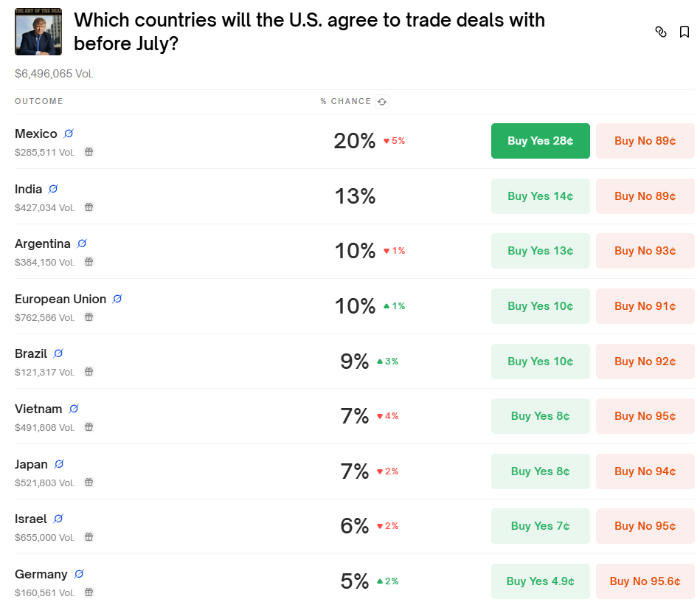
Task: Bookmark this trade deals market
Action: pyautogui.click(x=685, y=32)
